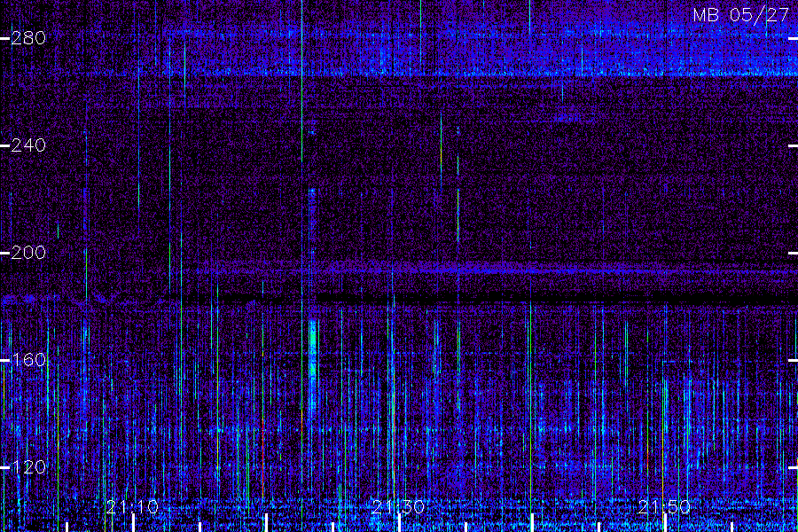Viewport: 798px width, 532px height.
Task: Click the MB 05/27 date stamp
Action: 741,15
